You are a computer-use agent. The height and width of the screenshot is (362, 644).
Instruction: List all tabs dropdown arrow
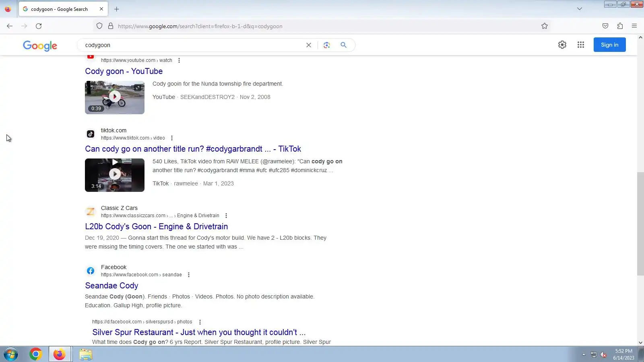pyautogui.click(x=580, y=9)
